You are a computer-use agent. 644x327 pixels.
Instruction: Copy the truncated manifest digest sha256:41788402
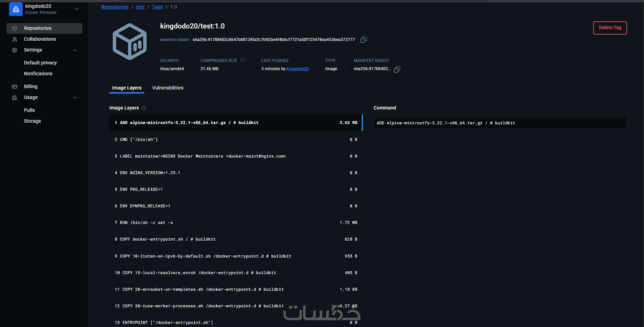tap(397, 69)
